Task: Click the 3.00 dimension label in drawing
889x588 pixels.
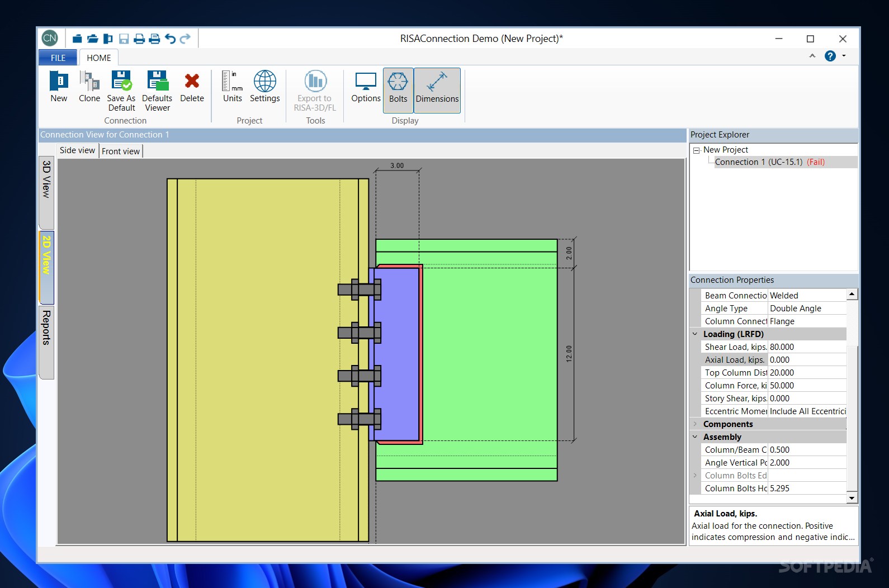Action: [x=397, y=165]
